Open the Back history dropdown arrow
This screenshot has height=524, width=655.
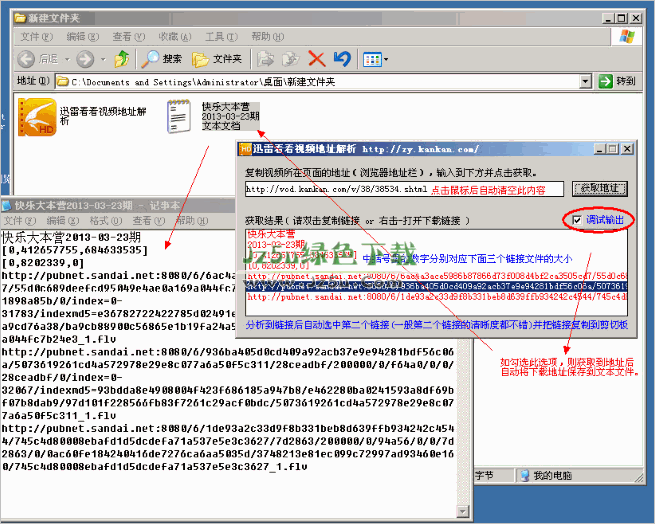point(67,59)
